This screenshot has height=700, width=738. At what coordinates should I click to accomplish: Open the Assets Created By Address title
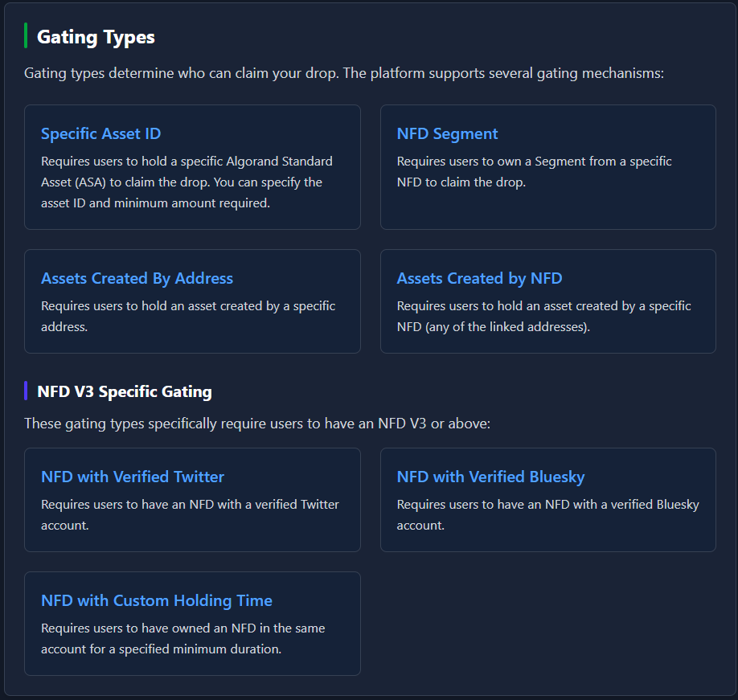(137, 279)
